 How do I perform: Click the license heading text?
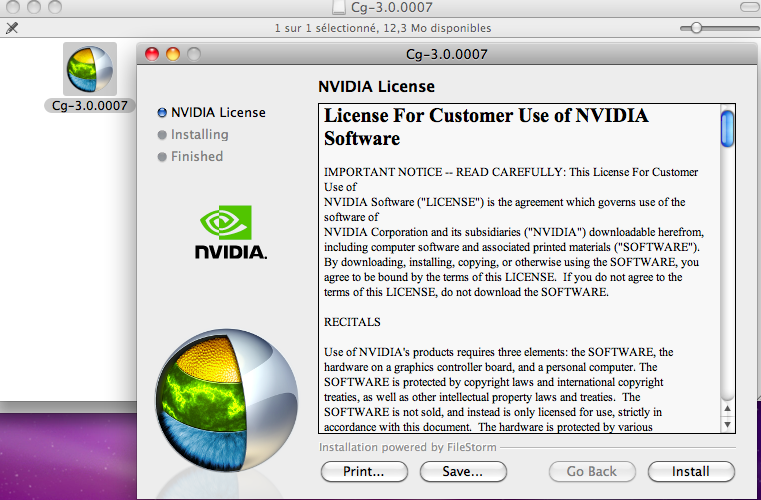(486, 127)
